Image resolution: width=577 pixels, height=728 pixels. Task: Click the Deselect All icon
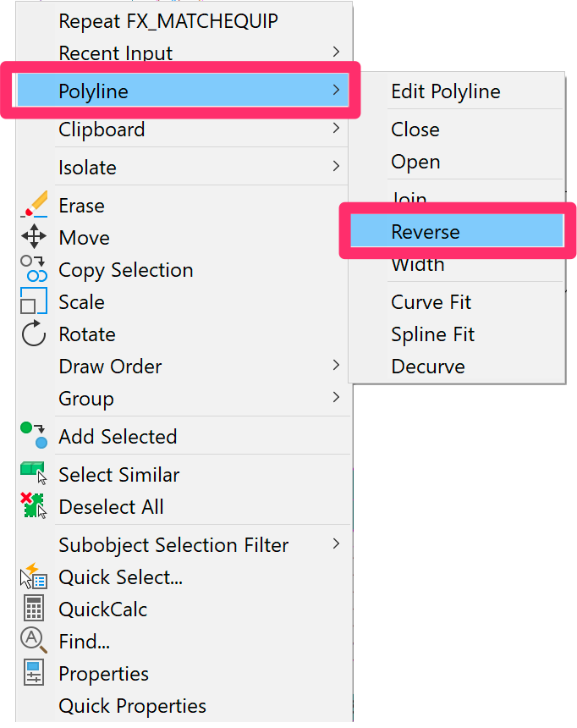[34, 505]
